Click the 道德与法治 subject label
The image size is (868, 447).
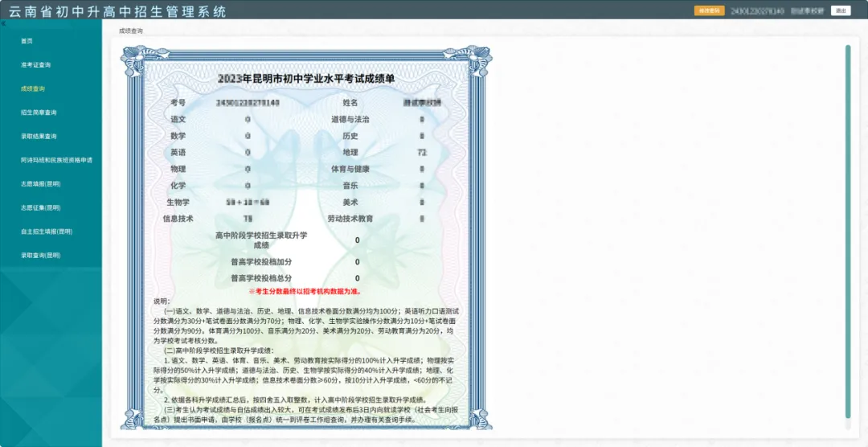click(x=350, y=119)
